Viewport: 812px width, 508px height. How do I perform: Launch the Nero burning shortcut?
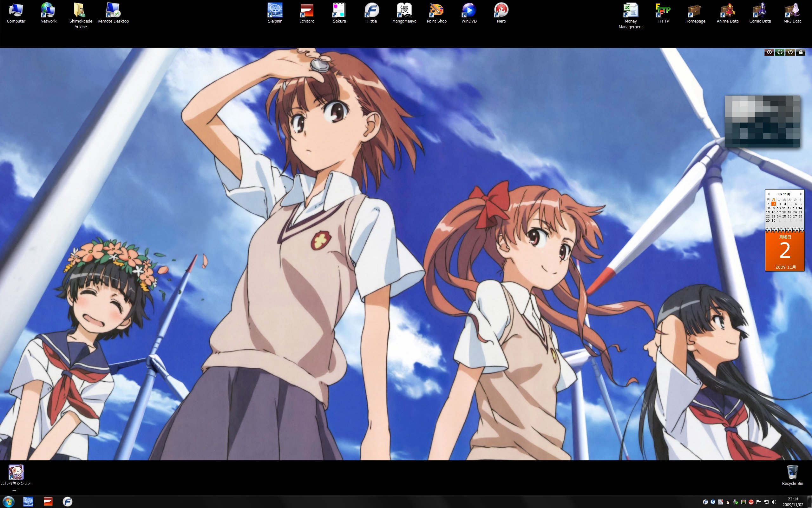(501, 13)
